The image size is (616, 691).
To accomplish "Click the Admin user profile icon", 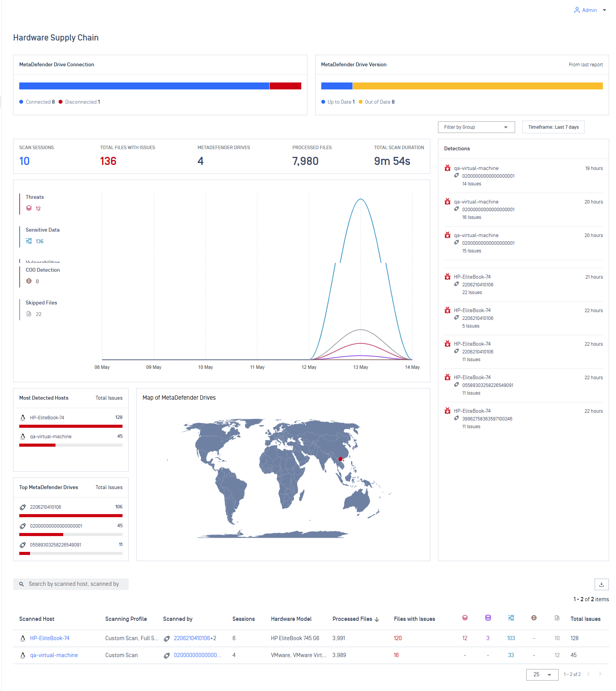I will pos(577,10).
